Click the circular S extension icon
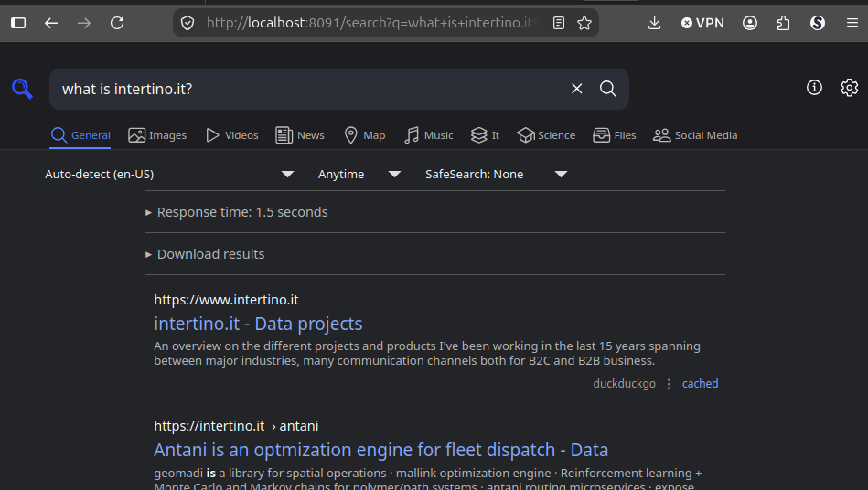The height and width of the screenshot is (490, 868). (x=818, y=23)
